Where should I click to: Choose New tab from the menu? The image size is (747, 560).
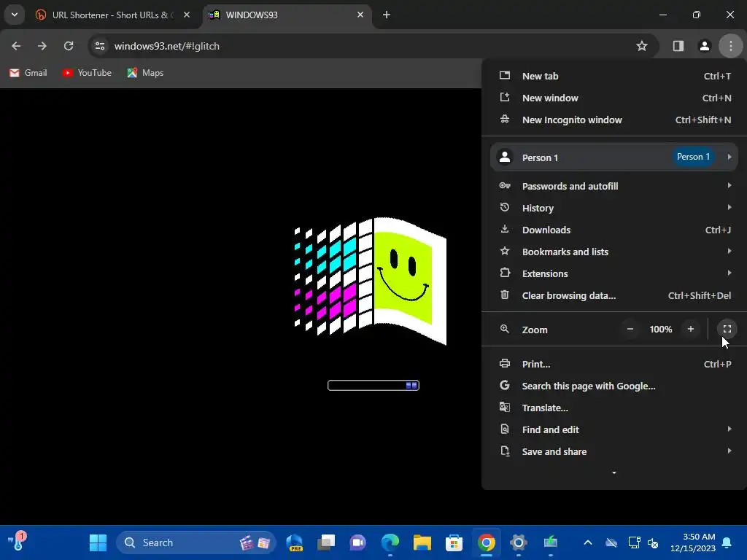point(614,76)
